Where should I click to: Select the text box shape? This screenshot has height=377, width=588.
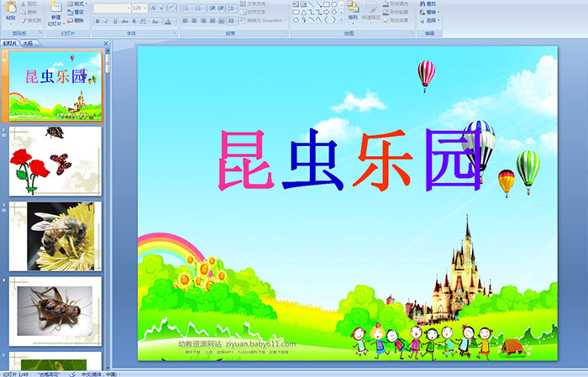tap(296, 4)
